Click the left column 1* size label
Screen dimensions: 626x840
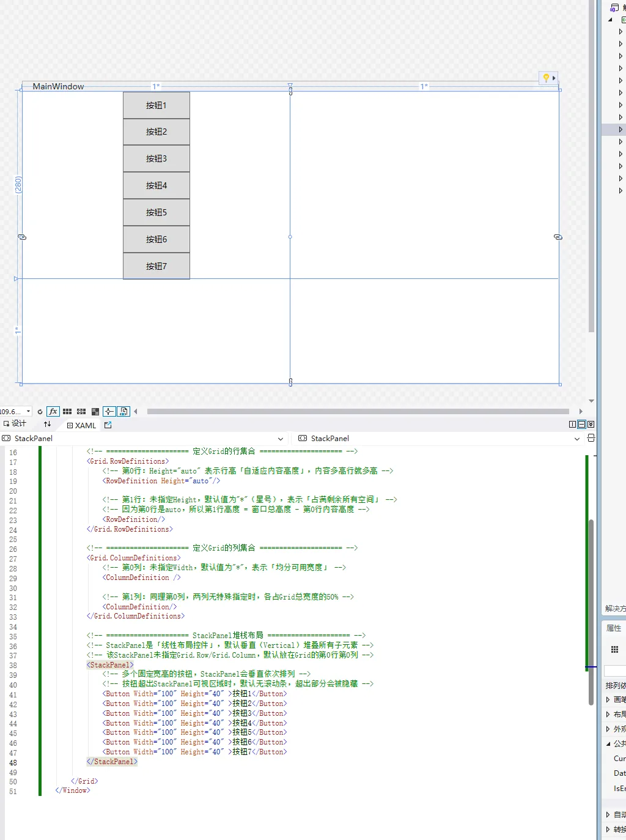(x=156, y=86)
